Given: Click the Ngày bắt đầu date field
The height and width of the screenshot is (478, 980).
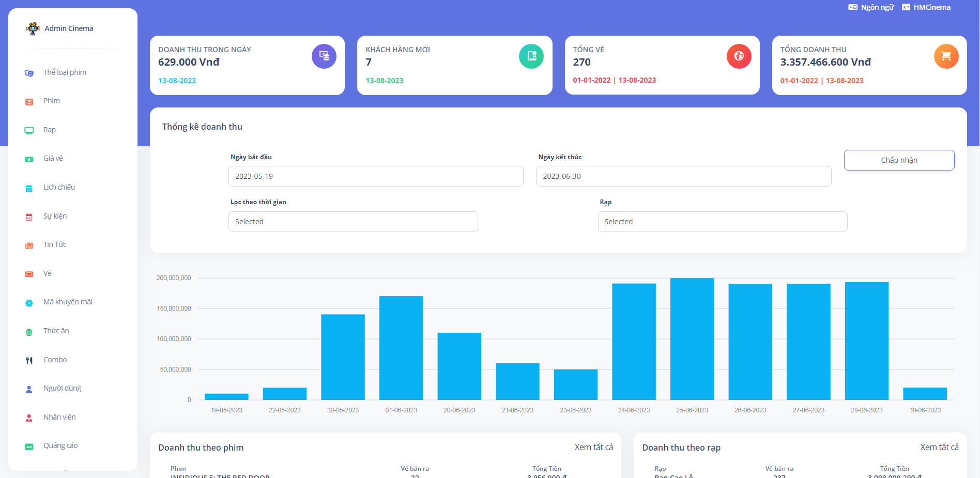Looking at the screenshot, I should pyautogui.click(x=376, y=176).
